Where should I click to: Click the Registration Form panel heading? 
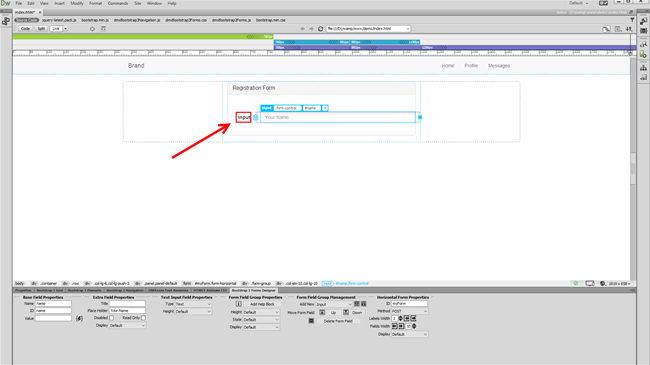(321, 88)
